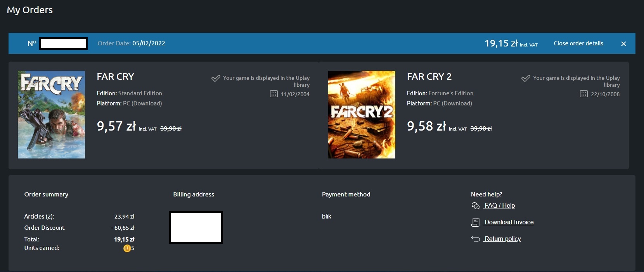Click the Units coin icon
644x272 pixels.
click(x=127, y=248)
